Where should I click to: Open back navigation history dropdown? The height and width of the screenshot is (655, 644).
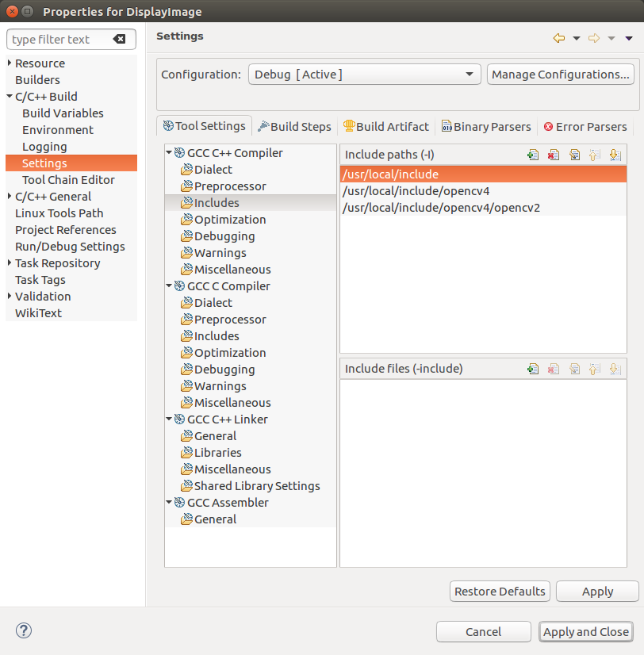pos(577,38)
